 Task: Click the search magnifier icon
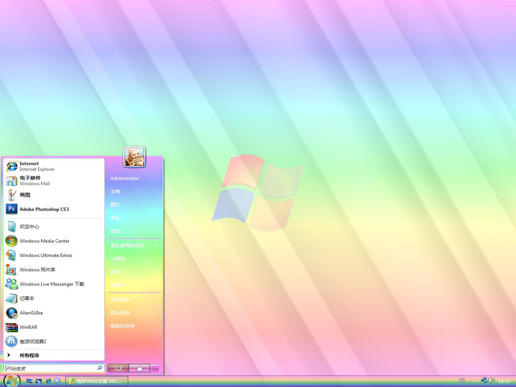point(100,368)
